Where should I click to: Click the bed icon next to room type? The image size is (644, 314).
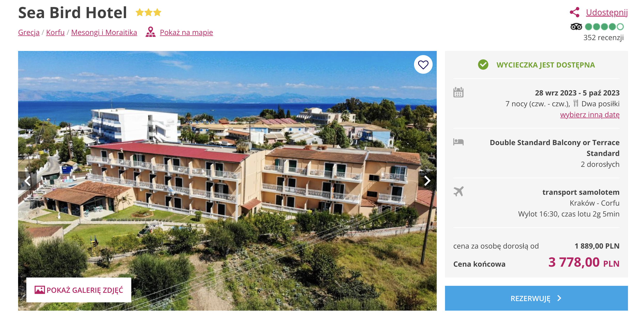point(458,142)
